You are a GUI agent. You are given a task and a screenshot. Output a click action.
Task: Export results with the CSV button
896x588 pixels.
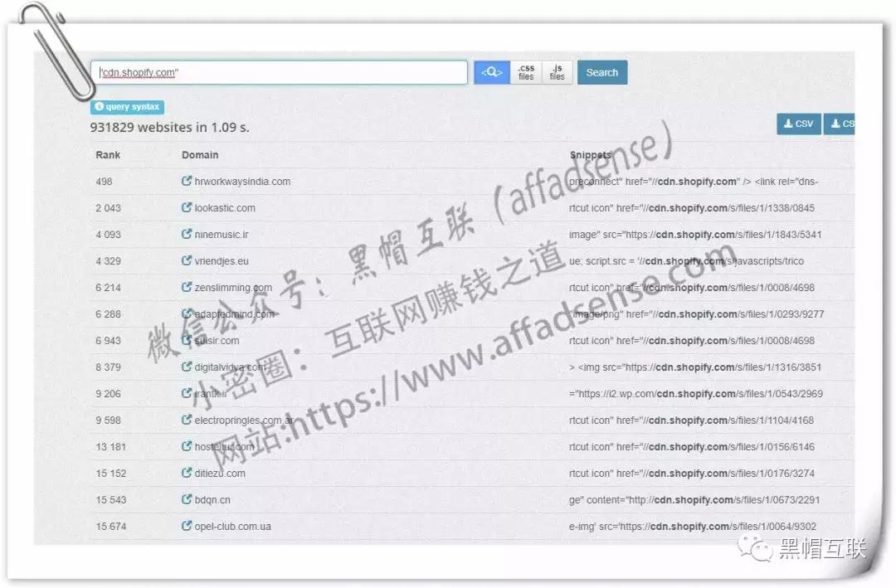tap(798, 123)
